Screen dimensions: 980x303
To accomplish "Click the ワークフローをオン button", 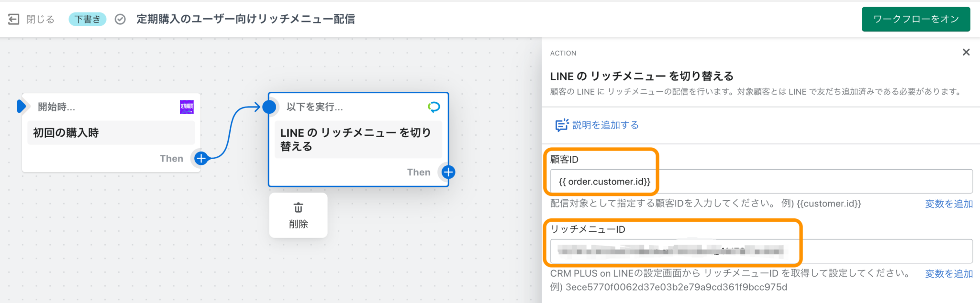I will click(916, 19).
